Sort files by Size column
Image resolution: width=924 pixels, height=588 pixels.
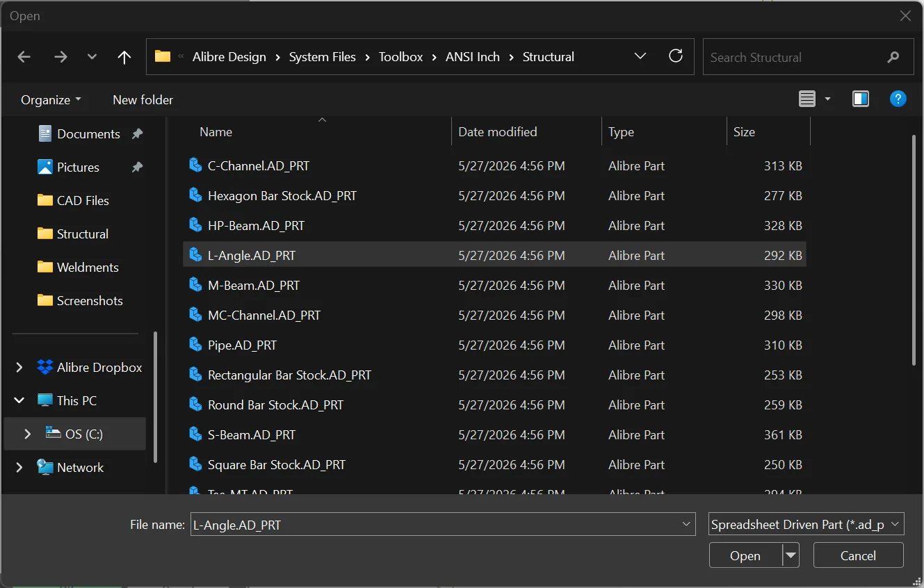click(x=744, y=132)
